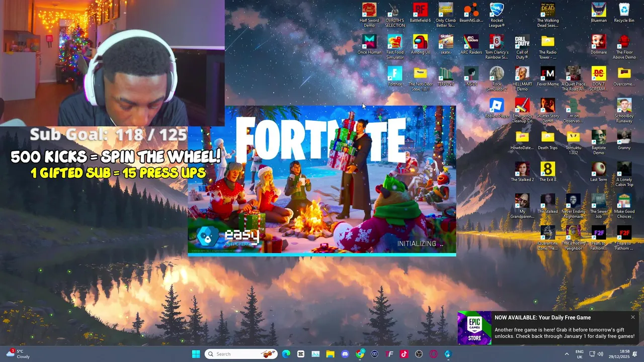
Task: Show hidden system tray icons
Action: 566,354
